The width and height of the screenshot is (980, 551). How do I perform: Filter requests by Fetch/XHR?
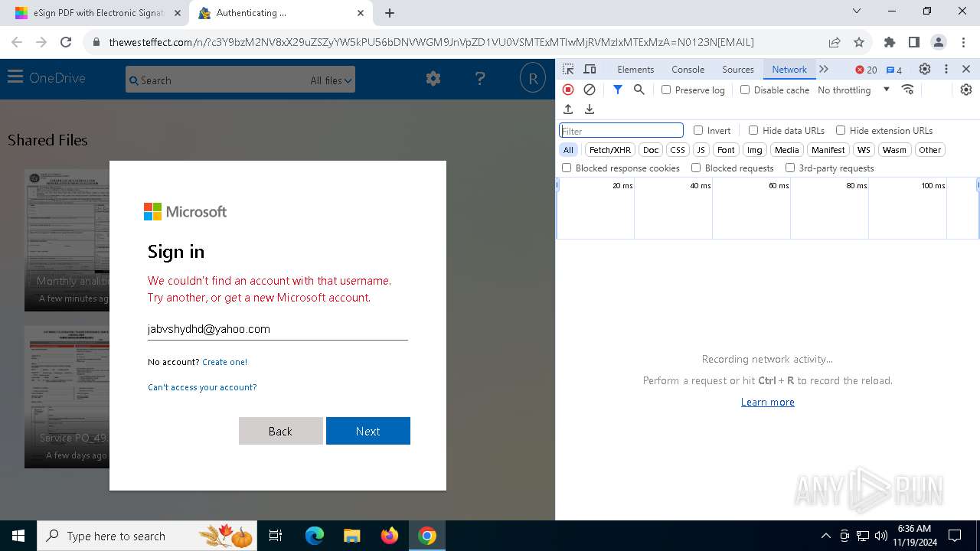tap(610, 150)
